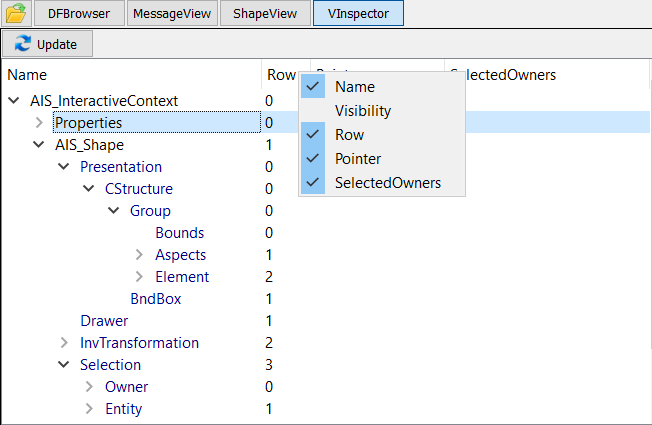Select the Drawer tree item
The height and width of the screenshot is (425, 652).
tap(104, 321)
